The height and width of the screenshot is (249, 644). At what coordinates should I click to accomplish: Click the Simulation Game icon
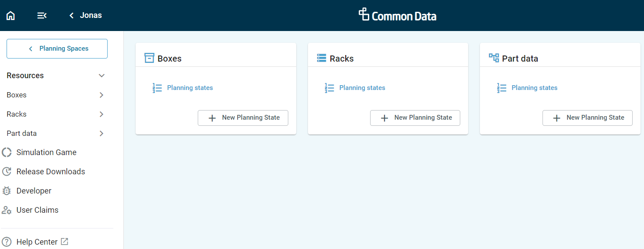click(7, 152)
